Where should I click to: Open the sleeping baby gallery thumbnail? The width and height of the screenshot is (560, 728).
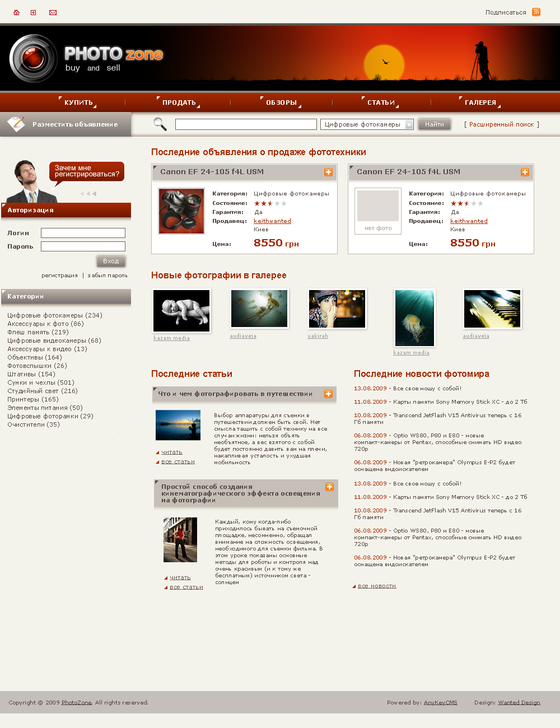point(181,311)
